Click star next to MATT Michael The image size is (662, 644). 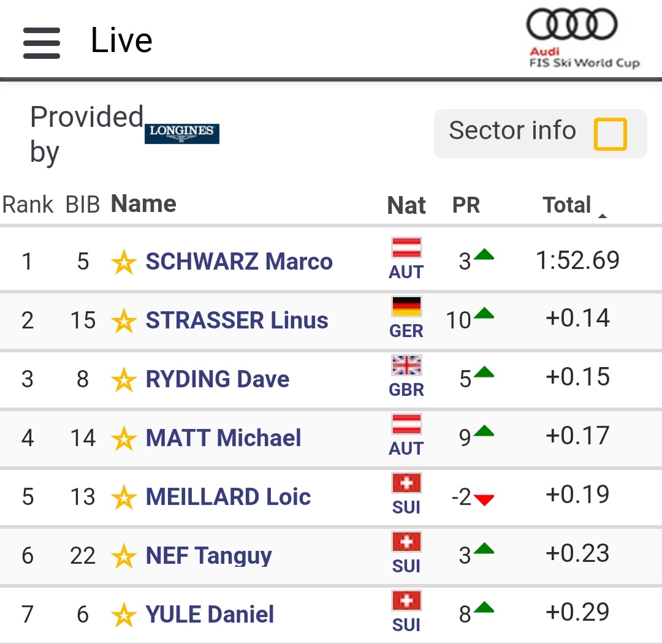123,439
